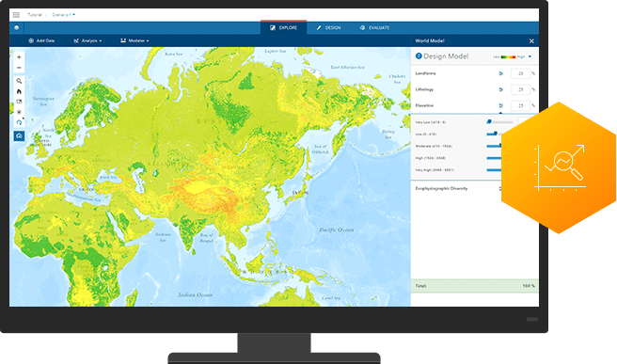Image resolution: width=617 pixels, height=364 pixels.
Task: Toggle the Elevation settings icon
Action: coord(501,106)
